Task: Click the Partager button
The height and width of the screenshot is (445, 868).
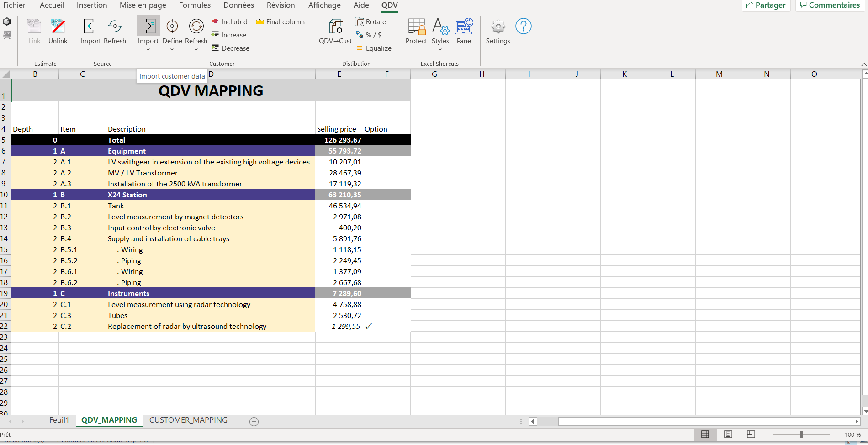Action: point(766,5)
